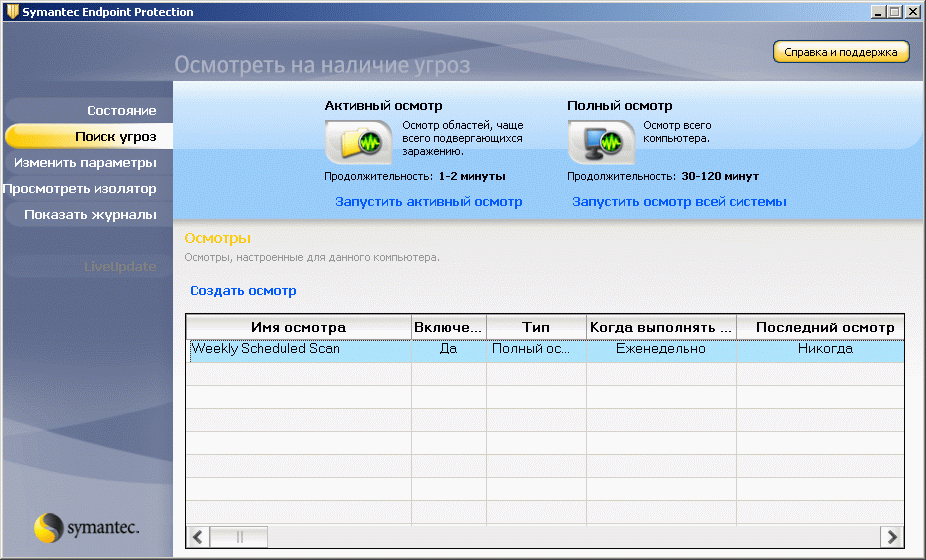Click the Когда выполнять column header
Screen dimensions: 926x560
coord(661,327)
